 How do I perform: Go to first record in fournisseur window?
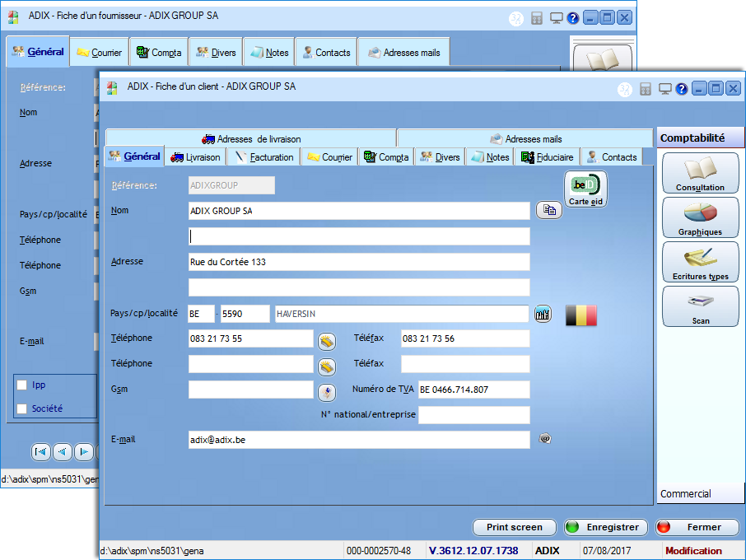[x=41, y=451]
